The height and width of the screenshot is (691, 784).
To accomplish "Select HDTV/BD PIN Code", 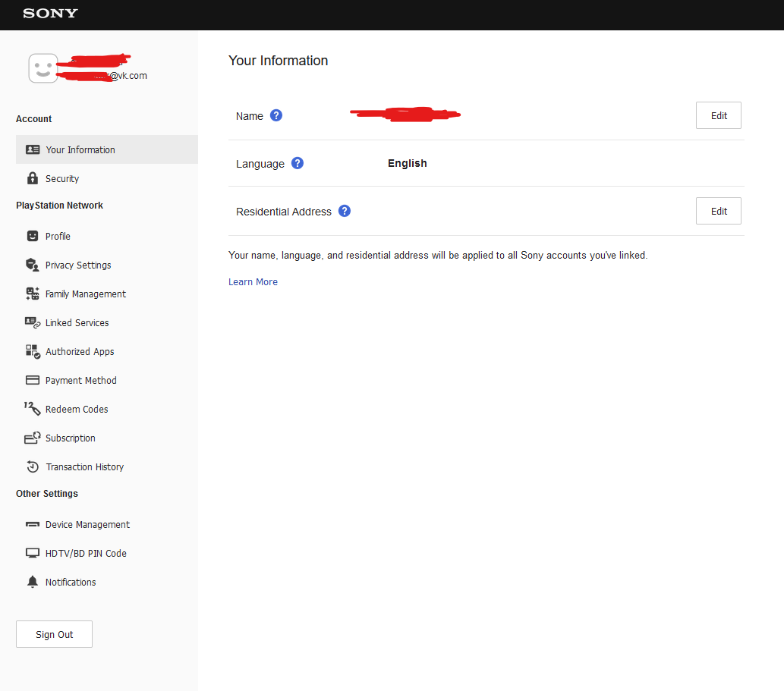I will pyautogui.click(x=107, y=553).
